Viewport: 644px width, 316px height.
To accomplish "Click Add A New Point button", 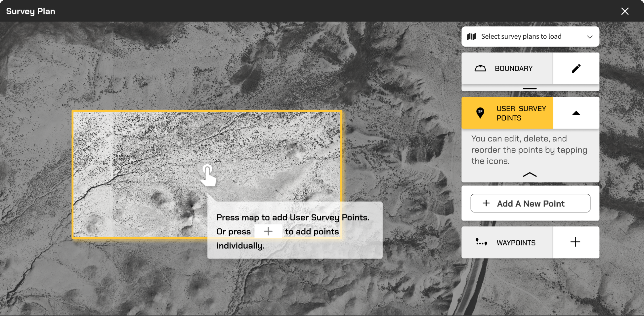I will tap(530, 203).
